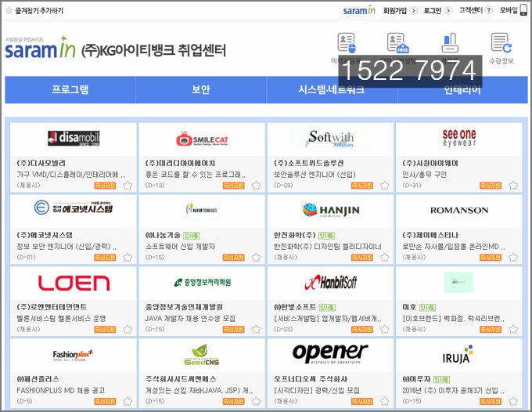Open 로그인 login link
Viewport: 532px width, 412px height.
tap(437, 10)
